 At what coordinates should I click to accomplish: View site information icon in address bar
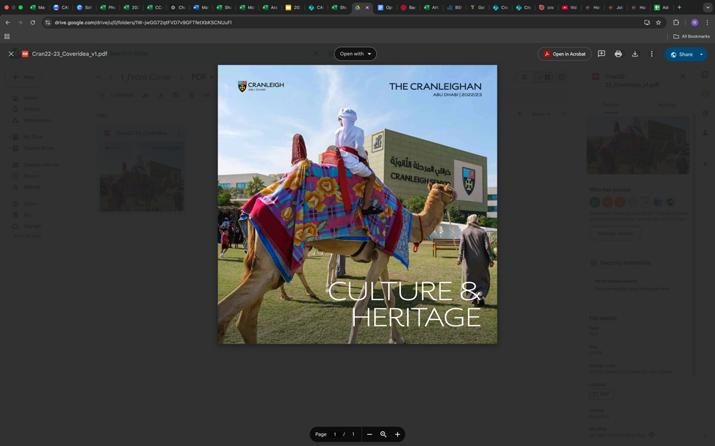tap(48, 22)
